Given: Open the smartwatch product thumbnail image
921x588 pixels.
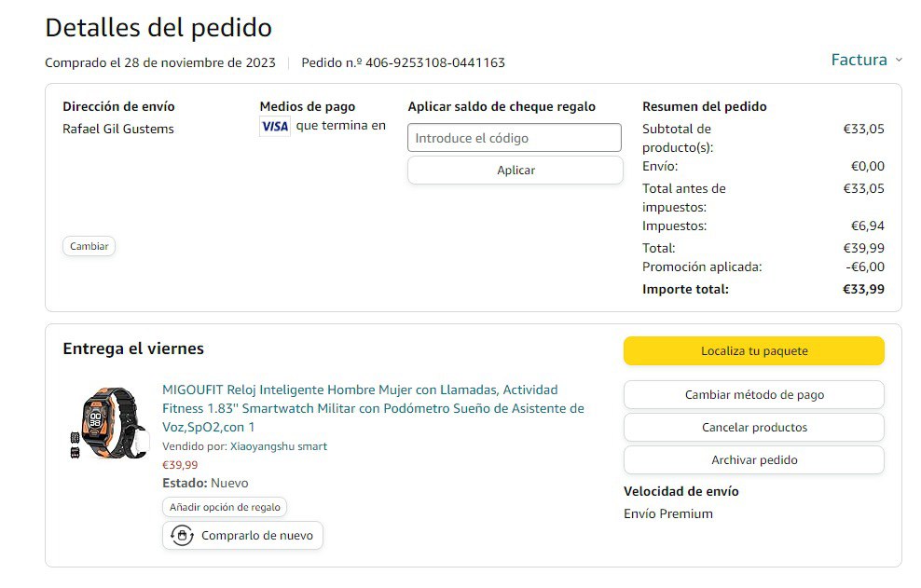Looking at the screenshot, I should click(108, 425).
